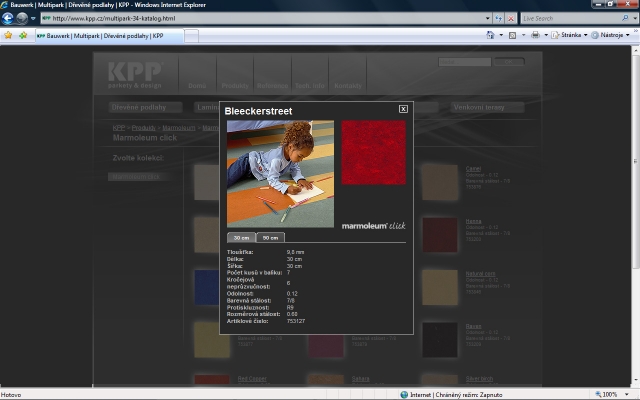Click the address bar URL field
The width and height of the screenshot is (640, 400).
tap(261, 18)
